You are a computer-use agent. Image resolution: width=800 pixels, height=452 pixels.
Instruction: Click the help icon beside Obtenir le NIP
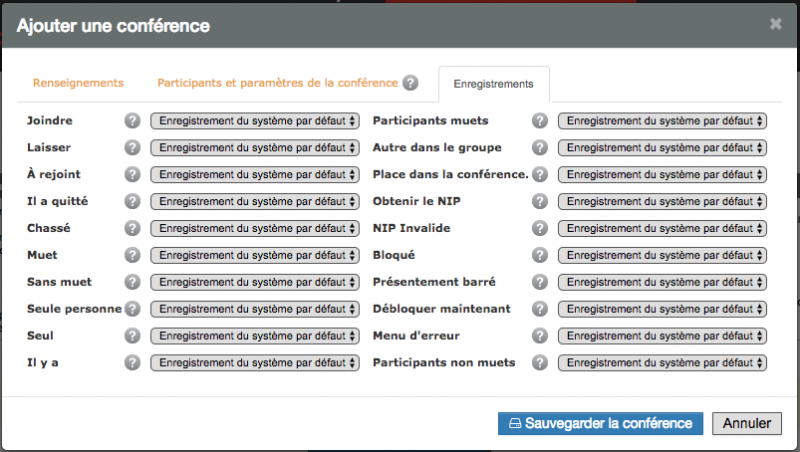click(540, 202)
